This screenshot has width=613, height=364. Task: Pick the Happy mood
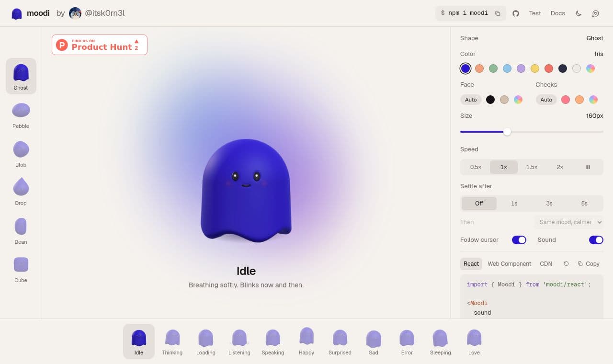tap(306, 341)
